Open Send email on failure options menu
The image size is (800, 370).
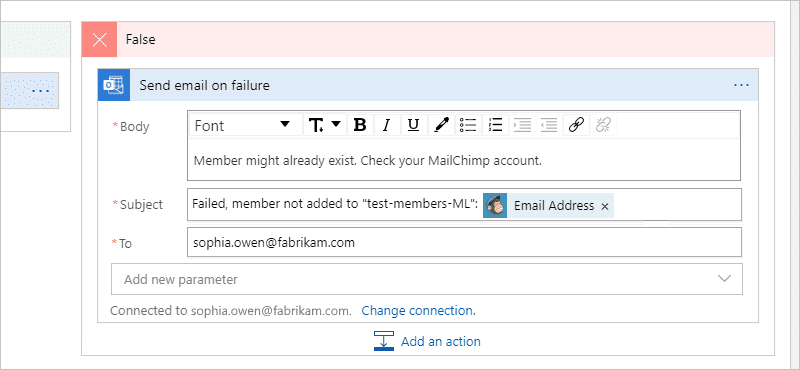click(x=741, y=85)
